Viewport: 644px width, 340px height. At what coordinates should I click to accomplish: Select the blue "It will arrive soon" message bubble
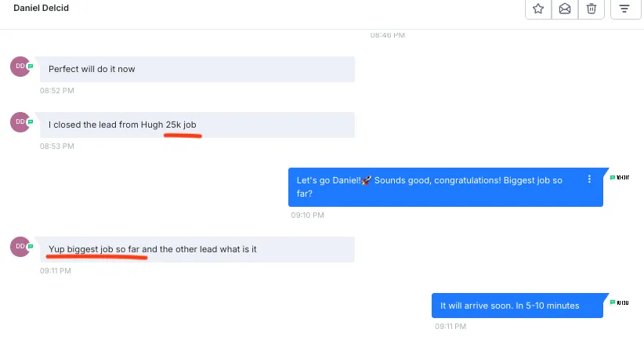tap(517, 306)
